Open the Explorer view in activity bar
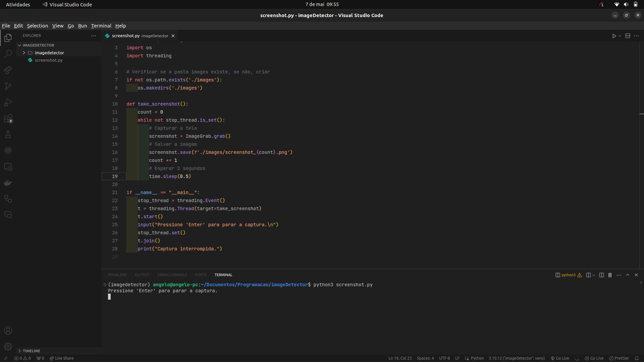The image size is (644, 362). 8,38
